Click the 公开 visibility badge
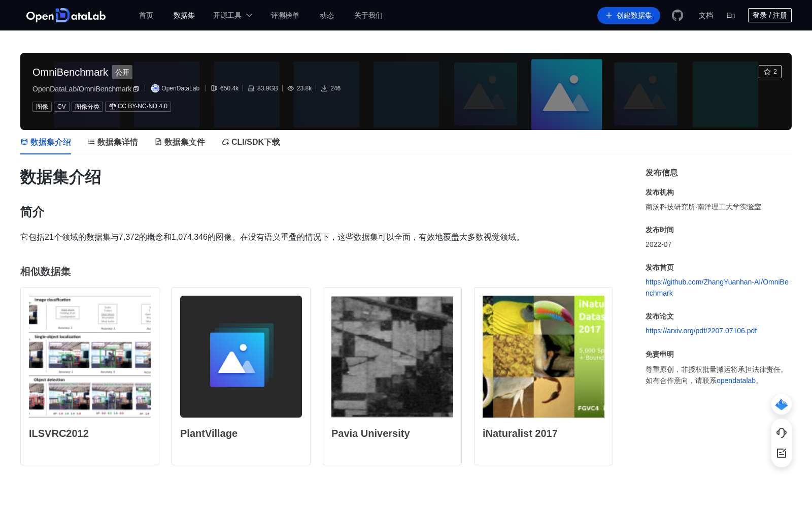The image size is (812, 508). 122,72
